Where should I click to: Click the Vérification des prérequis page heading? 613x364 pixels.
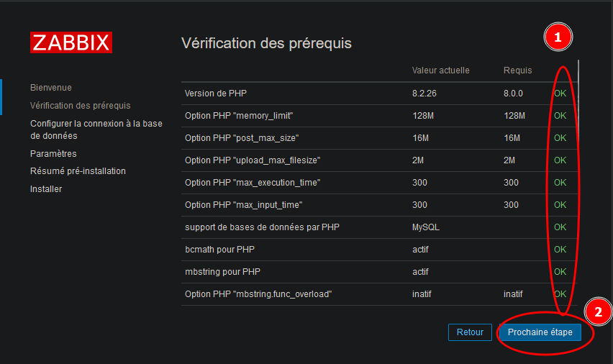[x=266, y=43]
